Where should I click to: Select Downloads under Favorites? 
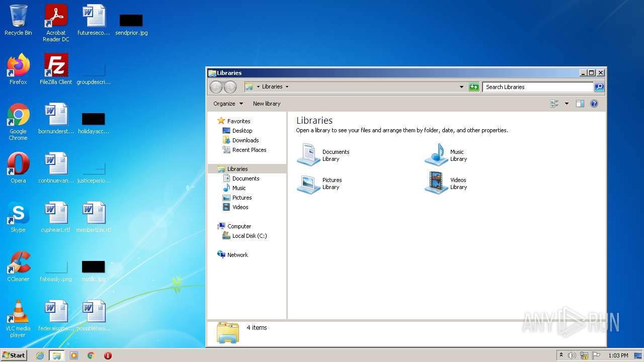(246, 140)
